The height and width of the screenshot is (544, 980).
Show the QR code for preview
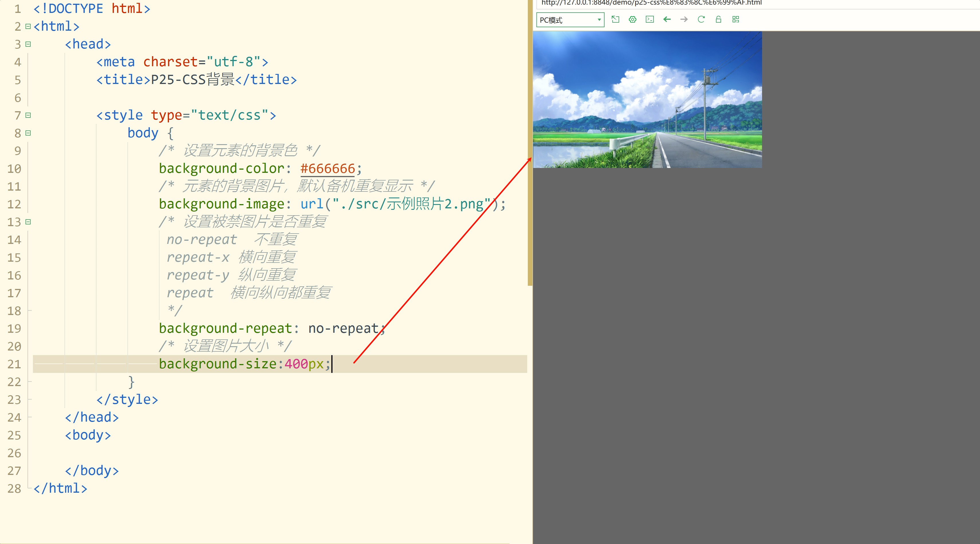tap(735, 19)
